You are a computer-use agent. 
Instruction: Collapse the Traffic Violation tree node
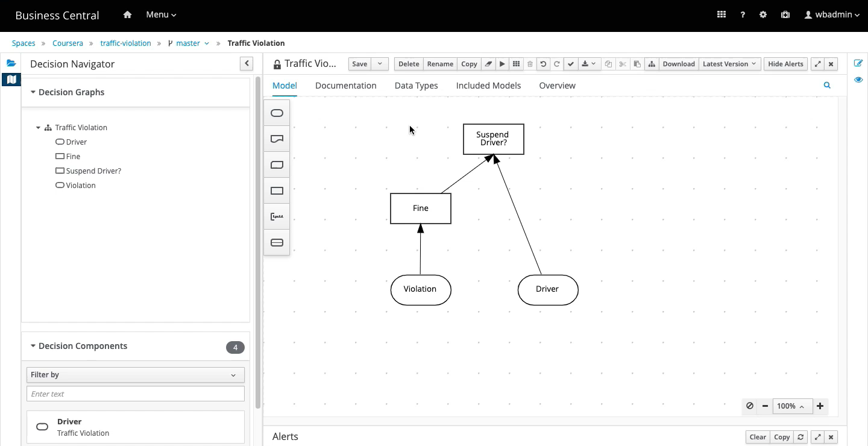pyautogui.click(x=39, y=128)
